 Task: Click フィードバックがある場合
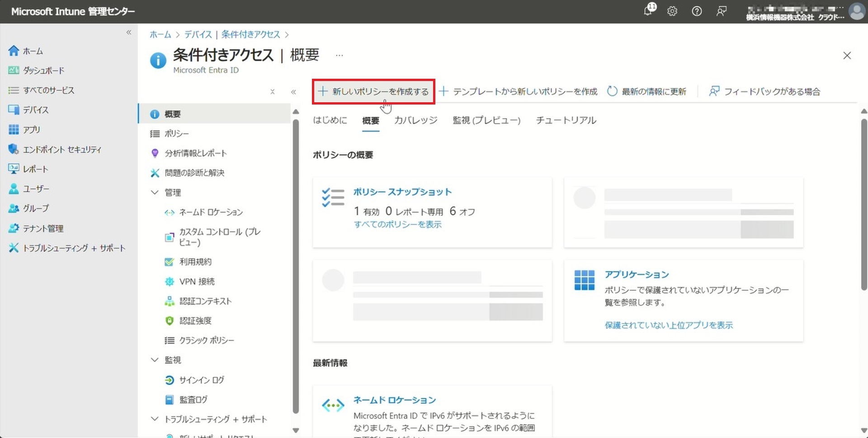click(765, 91)
